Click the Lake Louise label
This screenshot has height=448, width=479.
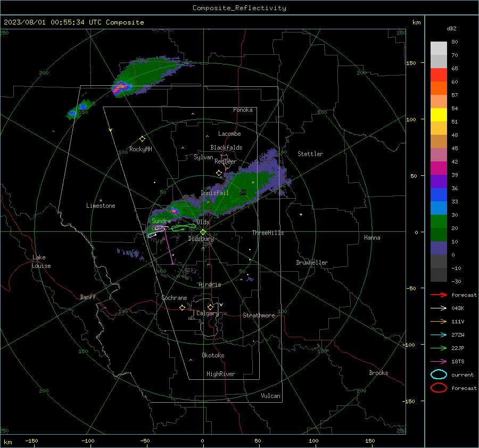pos(41,262)
